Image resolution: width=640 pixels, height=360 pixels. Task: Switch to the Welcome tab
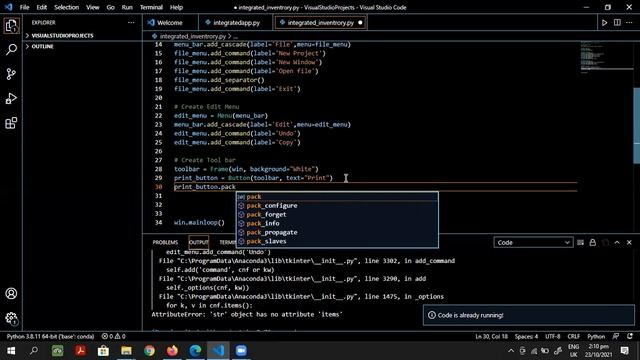170,23
